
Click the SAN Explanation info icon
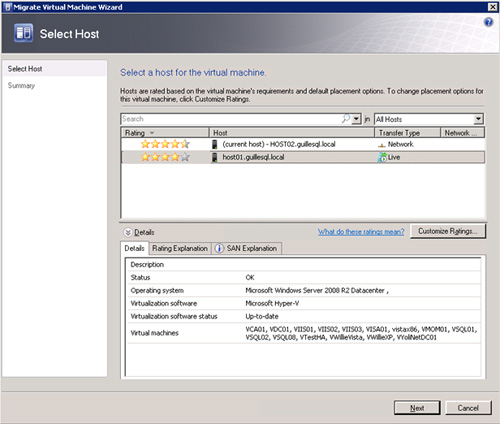point(219,248)
